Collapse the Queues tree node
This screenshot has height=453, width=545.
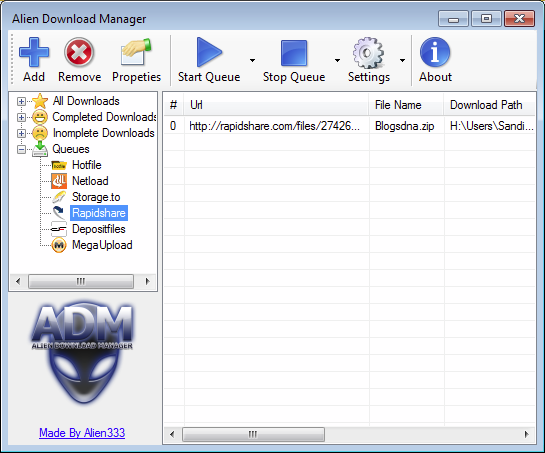click(x=21, y=149)
